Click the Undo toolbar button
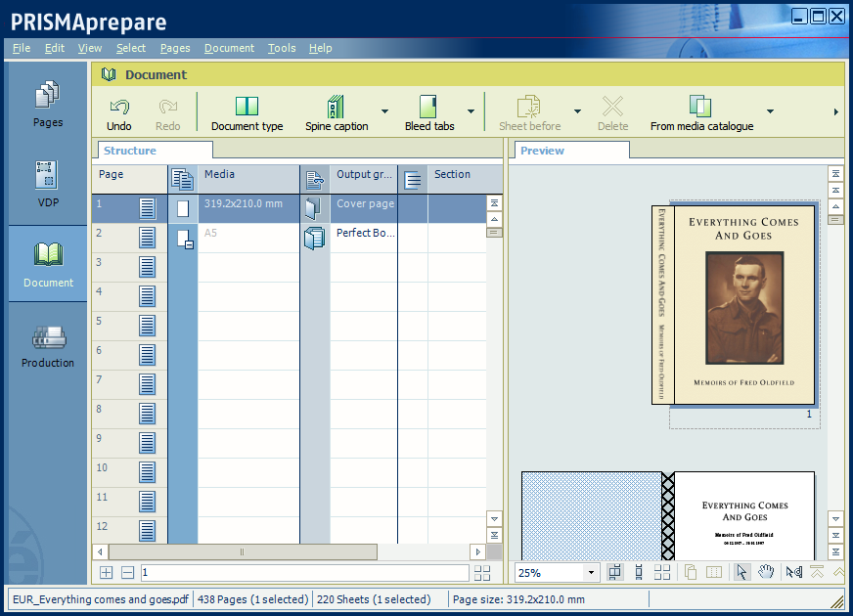Image resolution: width=853 pixels, height=616 pixels. [119, 113]
